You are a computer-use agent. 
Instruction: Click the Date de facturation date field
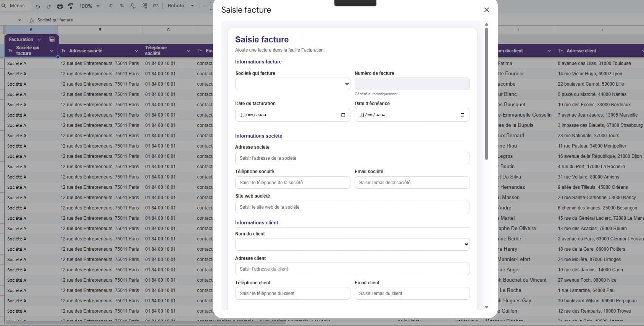[x=293, y=115]
